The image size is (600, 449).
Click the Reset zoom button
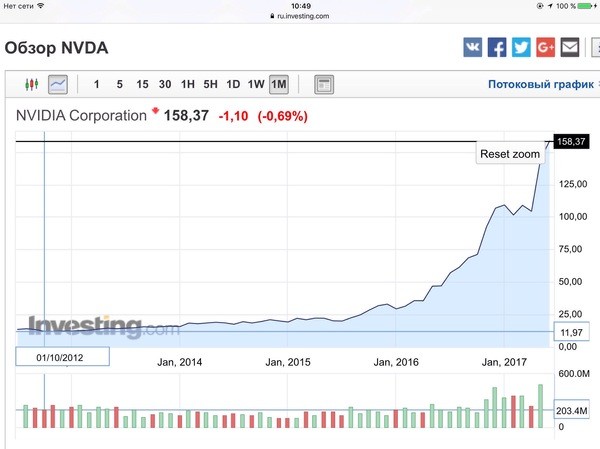[510, 154]
